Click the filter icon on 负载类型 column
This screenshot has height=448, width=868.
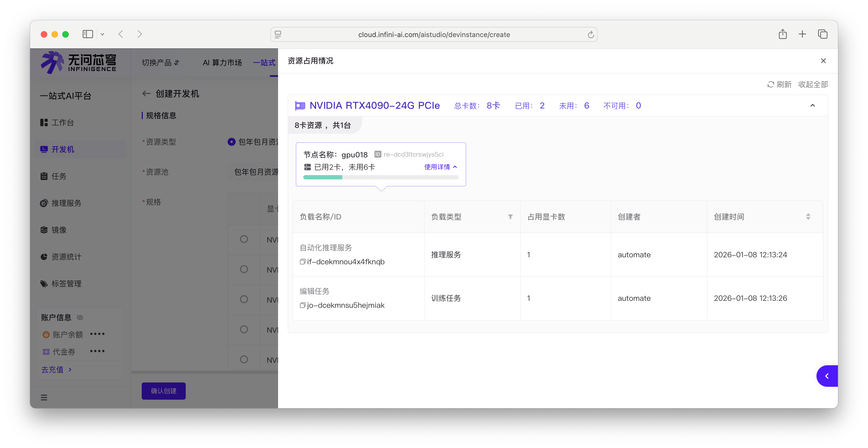[x=510, y=217]
